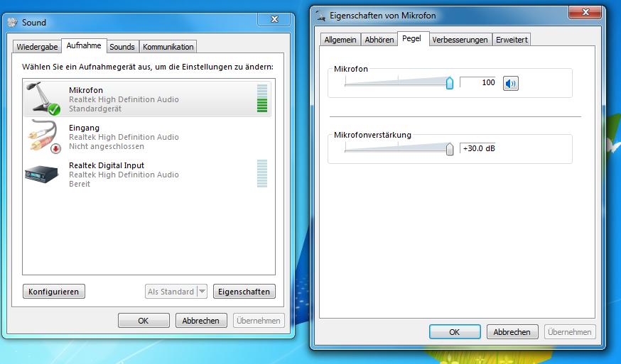621x364 pixels.
Task: Switch to the Kommunikation tab
Action: tap(168, 47)
